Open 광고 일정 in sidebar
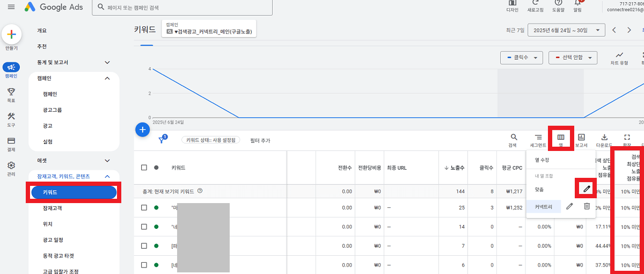 pyautogui.click(x=54, y=240)
